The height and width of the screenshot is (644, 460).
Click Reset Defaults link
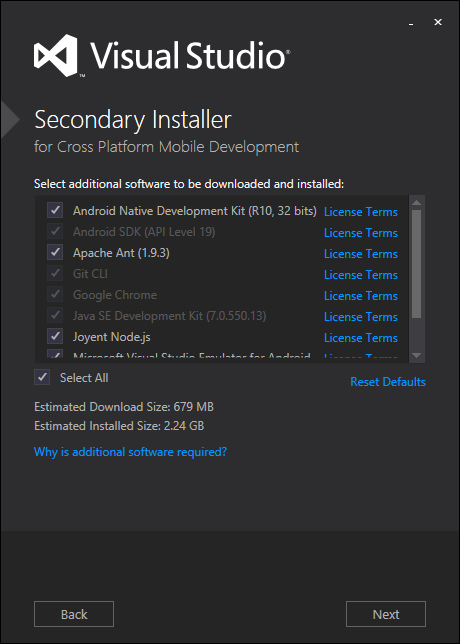[x=388, y=382]
